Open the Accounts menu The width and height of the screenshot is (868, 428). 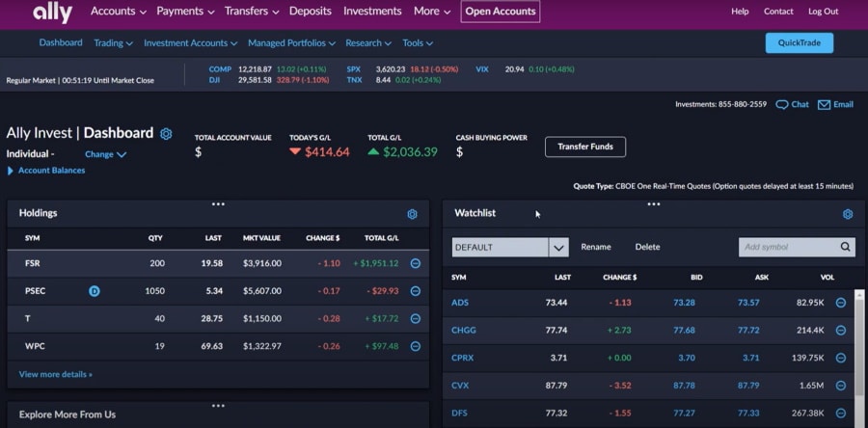(x=119, y=11)
